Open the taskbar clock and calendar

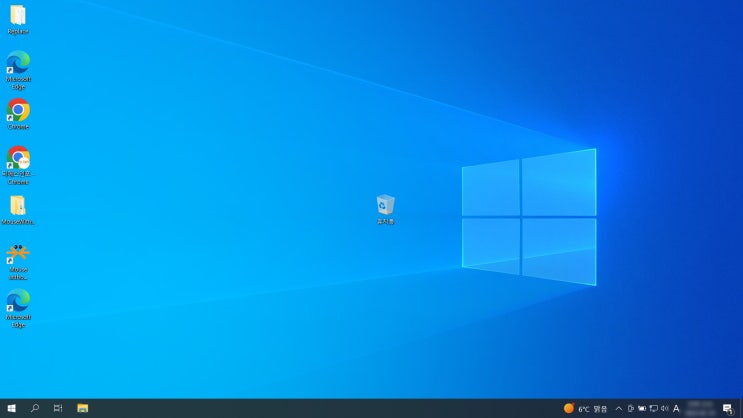(x=701, y=409)
